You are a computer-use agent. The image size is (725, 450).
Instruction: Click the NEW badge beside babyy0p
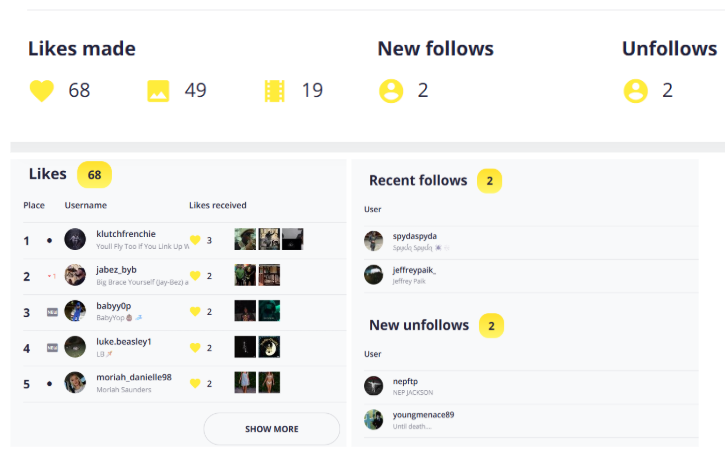[x=52, y=312]
